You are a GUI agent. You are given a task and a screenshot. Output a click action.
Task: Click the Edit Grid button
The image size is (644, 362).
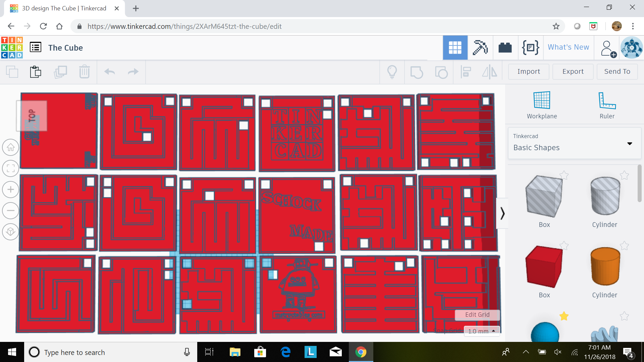477,315
